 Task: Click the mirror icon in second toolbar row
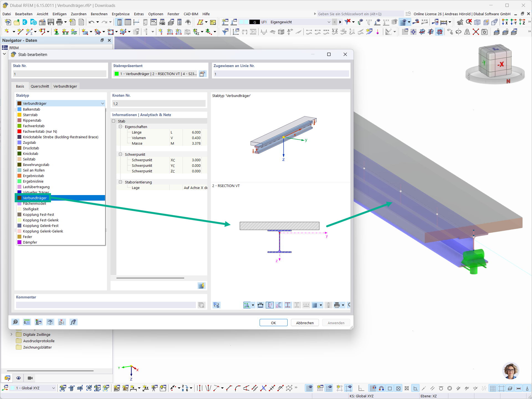point(467,32)
